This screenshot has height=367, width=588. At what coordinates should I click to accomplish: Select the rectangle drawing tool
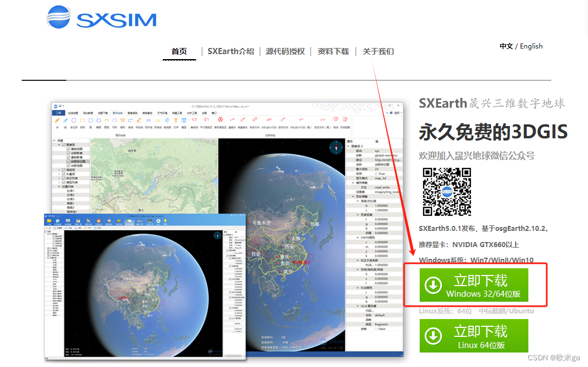pos(82,120)
